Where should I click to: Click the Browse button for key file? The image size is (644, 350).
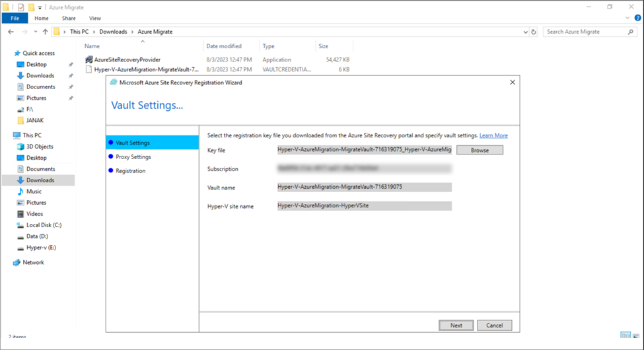(x=480, y=151)
